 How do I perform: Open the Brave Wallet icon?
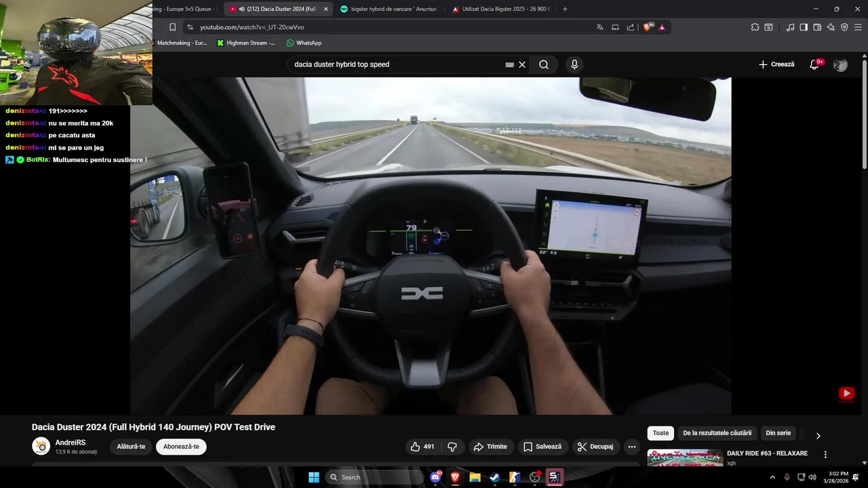pyautogui.click(x=817, y=27)
